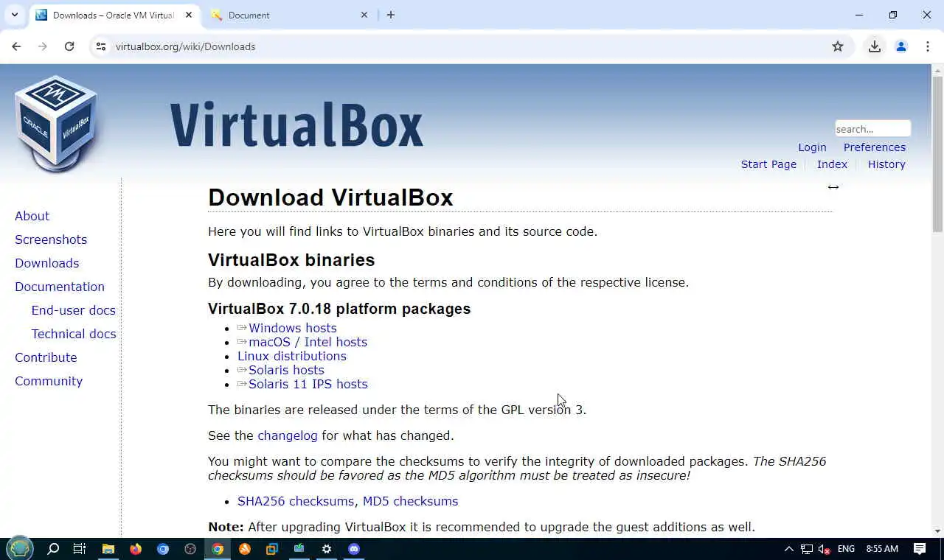The height and width of the screenshot is (560, 944).
Task: Open the wiki Index
Action: pos(832,164)
